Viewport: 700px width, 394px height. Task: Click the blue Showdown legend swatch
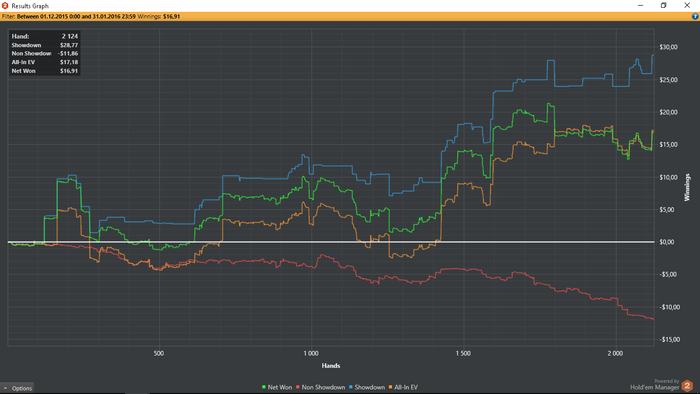pyautogui.click(x=351, y=387)
